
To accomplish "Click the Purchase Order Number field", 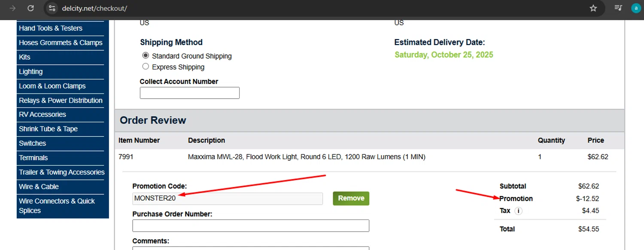I will [251, 226].
